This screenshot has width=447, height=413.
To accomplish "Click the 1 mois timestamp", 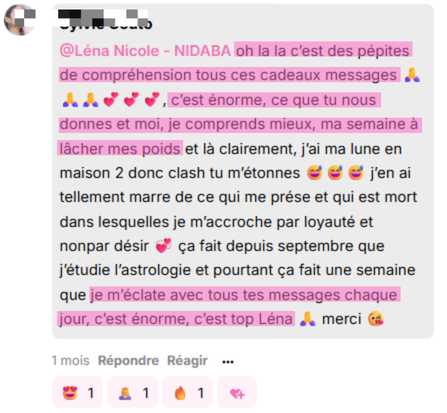I will point(71,361).
